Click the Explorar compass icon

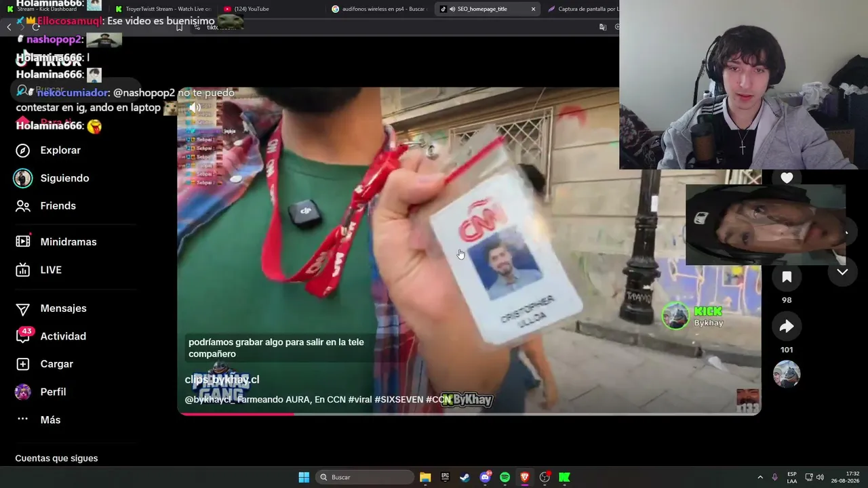(x=23, y=150)
